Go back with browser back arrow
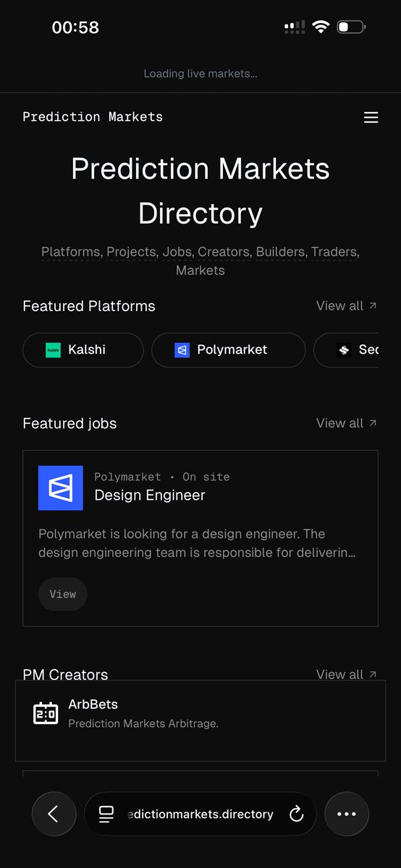Image resolution: width=401 pixels, height=868 pixels. 54,814
